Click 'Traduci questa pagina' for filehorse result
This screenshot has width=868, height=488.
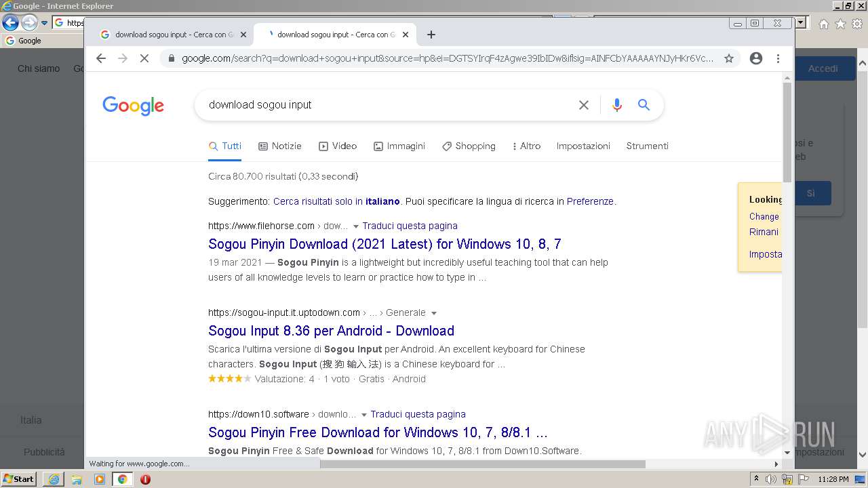coord(410,226)
